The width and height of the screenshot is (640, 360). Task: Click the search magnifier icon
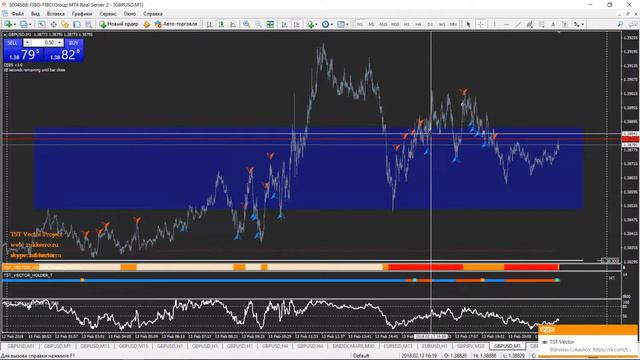point(620,24)
